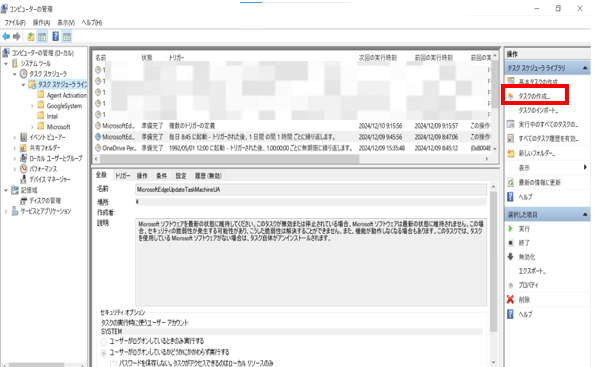The width and height of the screenshot is (594, 367).
Task: Select the サービスとアプリケーション node
Action: coord(45,211)
